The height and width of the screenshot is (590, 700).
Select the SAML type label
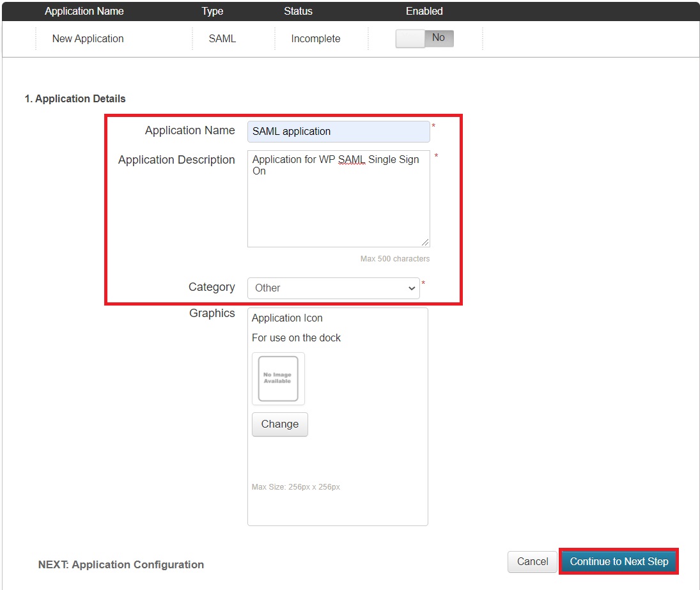[222, 38]
